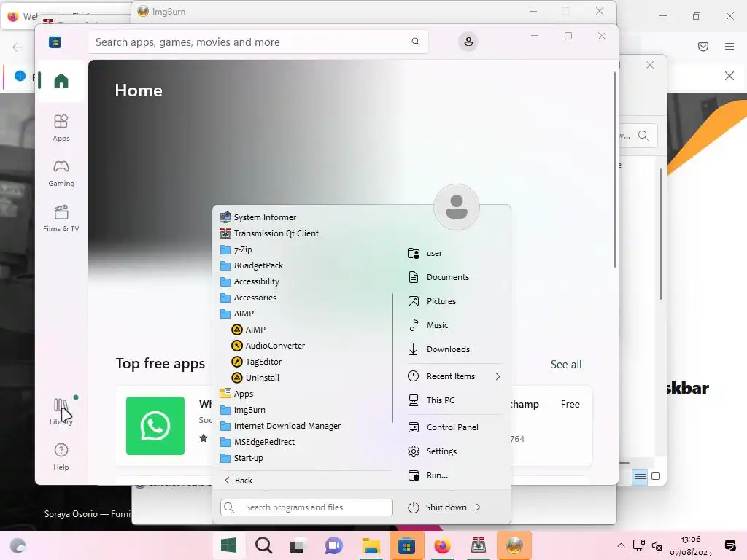
Task: Click the muted volume tray icon
Action: tap(657, 545)
